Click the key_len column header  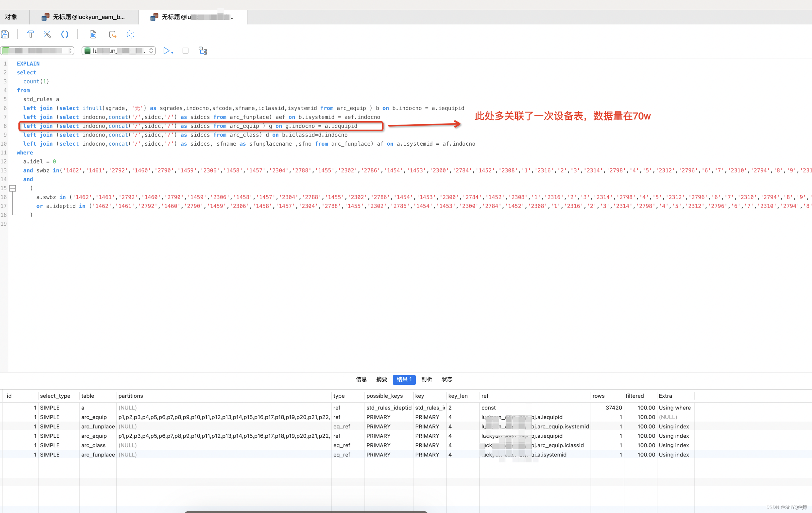(x=463, y=396)
